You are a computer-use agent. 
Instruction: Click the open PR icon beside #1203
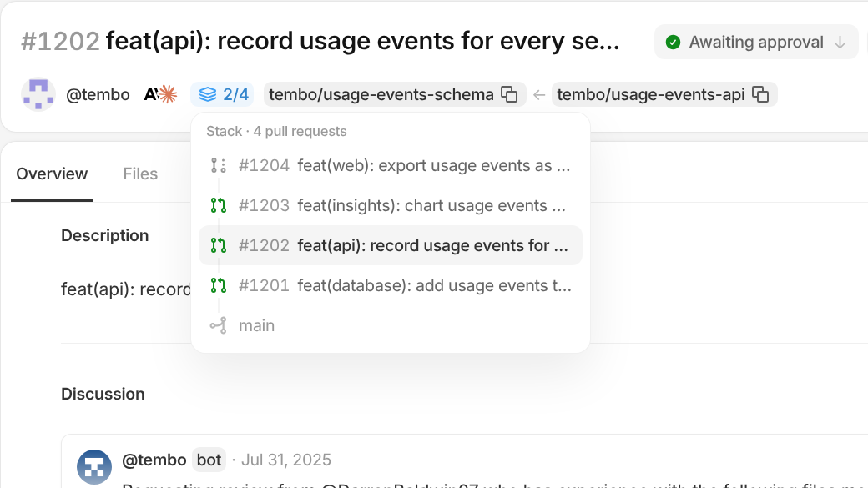[x=219, y=205]
